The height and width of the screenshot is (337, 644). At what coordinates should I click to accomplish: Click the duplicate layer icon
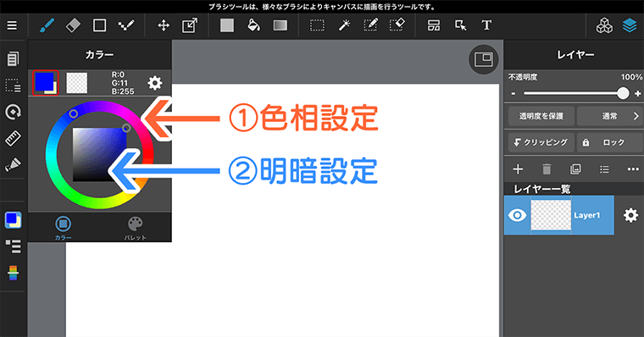575,169
